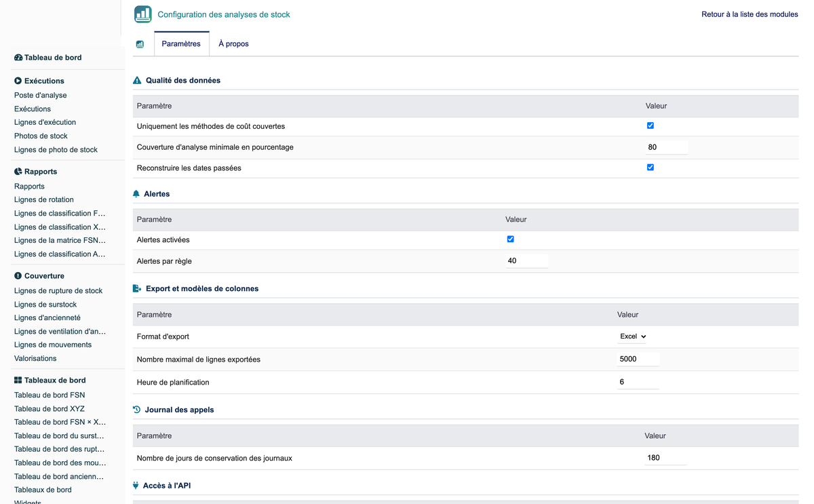The height and width of the screenshot is (504, 814).
Task: Click the Tableau de bord gauge icon
Action: (18, 58)
